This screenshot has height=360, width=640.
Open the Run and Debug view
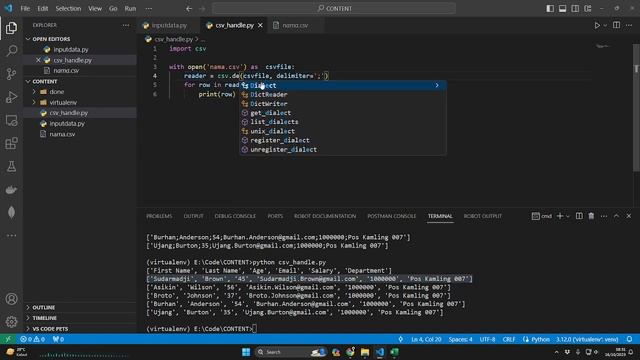coord(11,97)
